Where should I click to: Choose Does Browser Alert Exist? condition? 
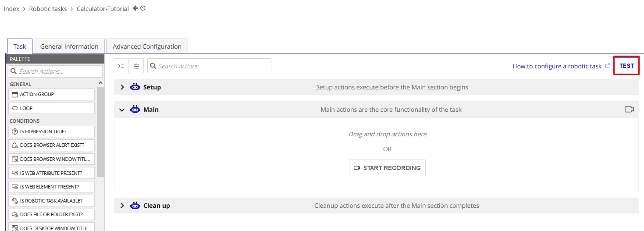click(x=51, y=145)
